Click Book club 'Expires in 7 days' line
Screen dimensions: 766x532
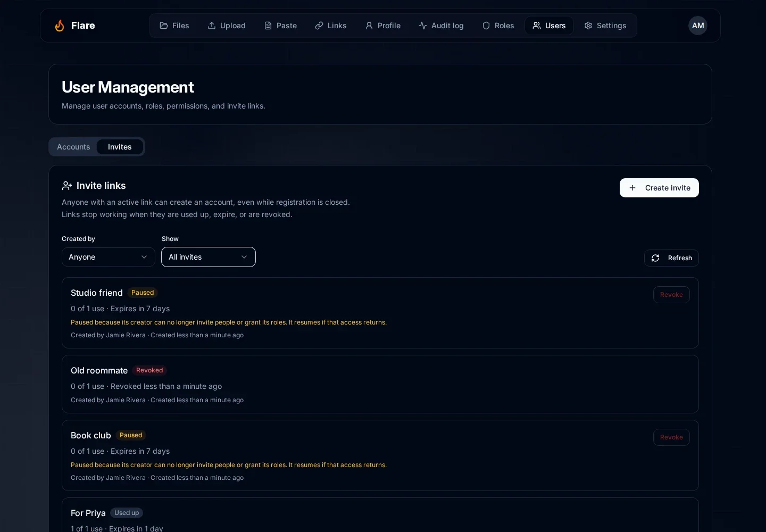[120, 451]
